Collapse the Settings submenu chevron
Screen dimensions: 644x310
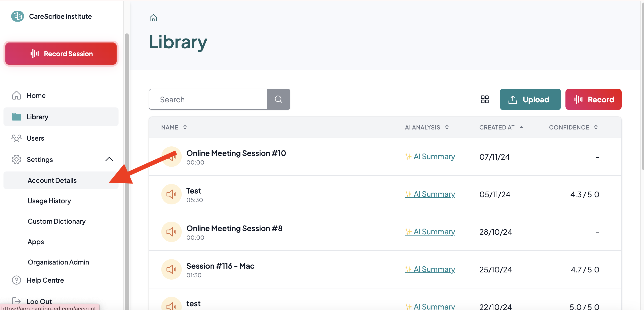pos(109,159)
